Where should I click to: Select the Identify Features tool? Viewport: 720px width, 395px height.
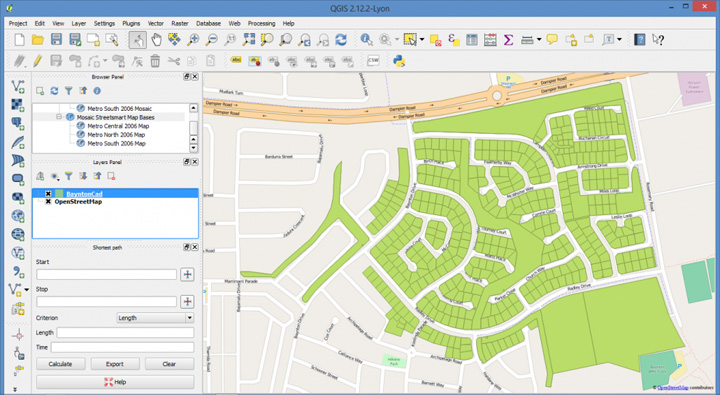click(x=366, y=40)
